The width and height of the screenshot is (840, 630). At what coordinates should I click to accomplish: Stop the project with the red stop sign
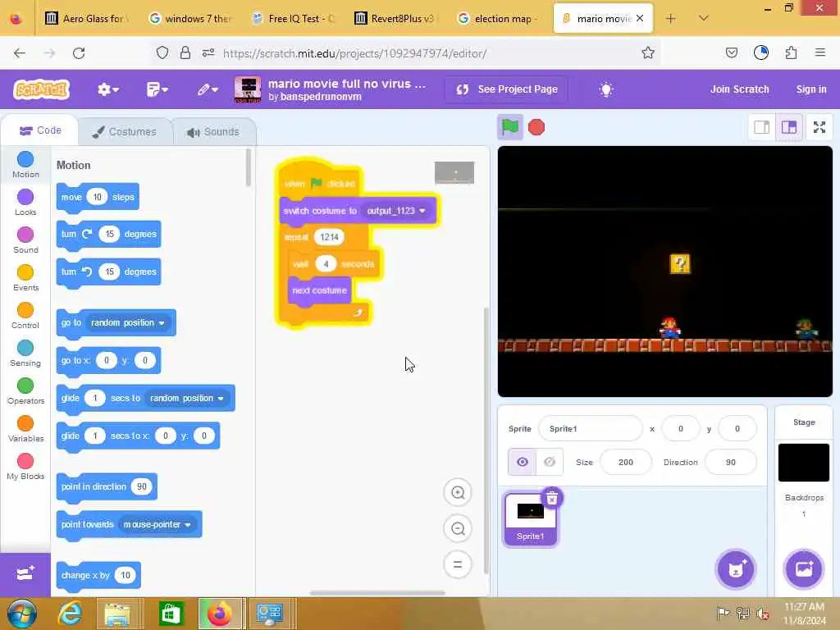[x=536, y=127]
